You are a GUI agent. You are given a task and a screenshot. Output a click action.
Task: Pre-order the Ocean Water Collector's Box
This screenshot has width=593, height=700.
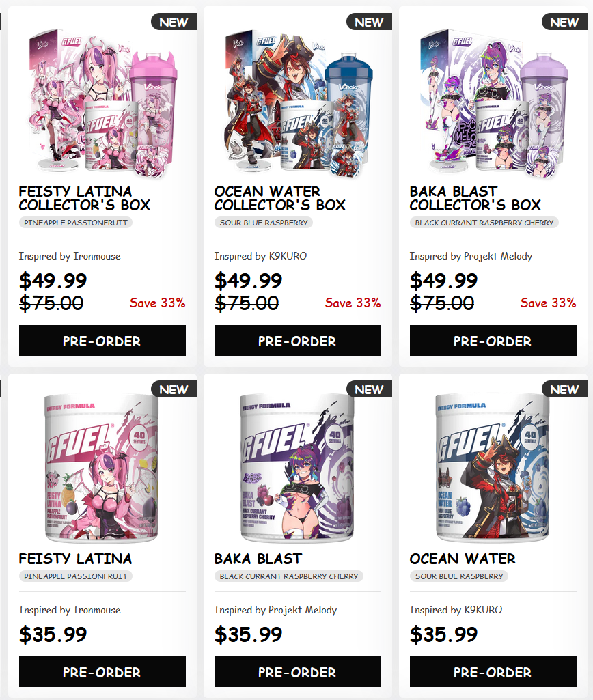298,341
